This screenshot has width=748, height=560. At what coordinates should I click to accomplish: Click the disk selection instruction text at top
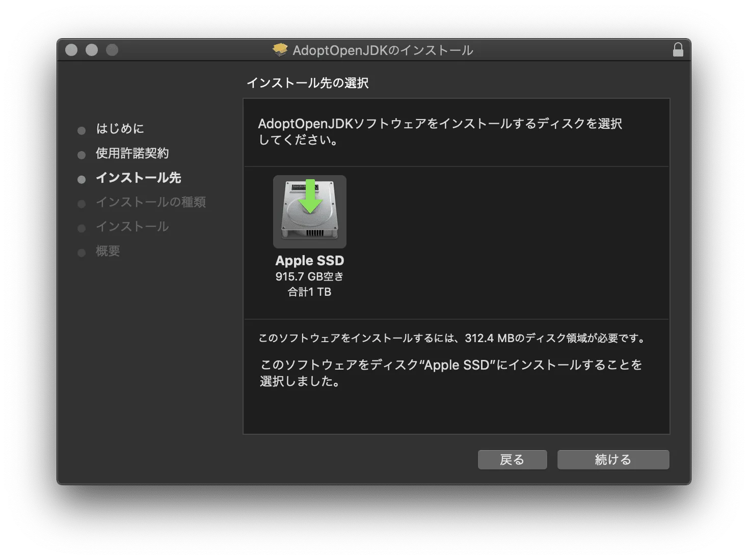coord(440,131)
